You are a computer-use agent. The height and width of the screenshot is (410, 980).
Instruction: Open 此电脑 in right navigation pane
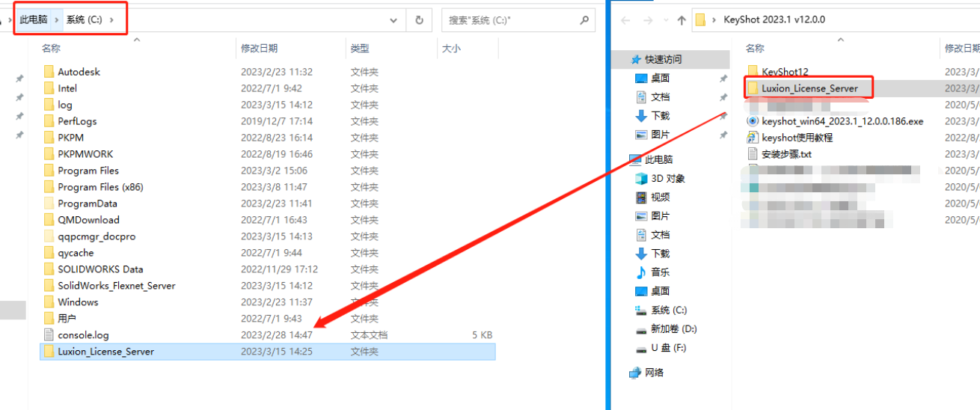tap(658, 159)
